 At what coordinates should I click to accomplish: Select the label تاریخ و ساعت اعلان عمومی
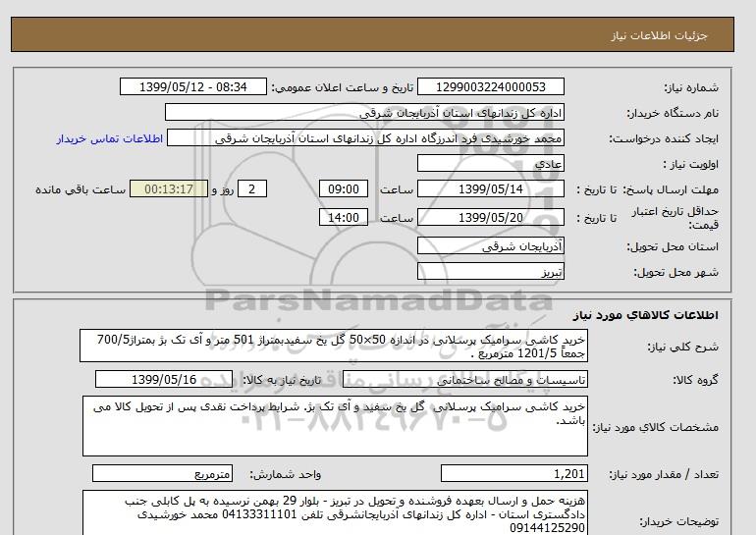pos(343,87)
